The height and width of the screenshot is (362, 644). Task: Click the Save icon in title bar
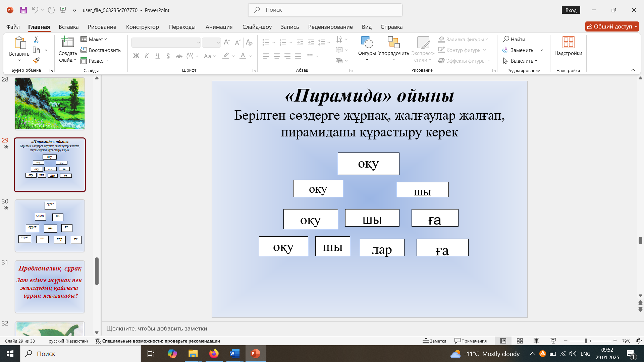(x=23, y=10)
